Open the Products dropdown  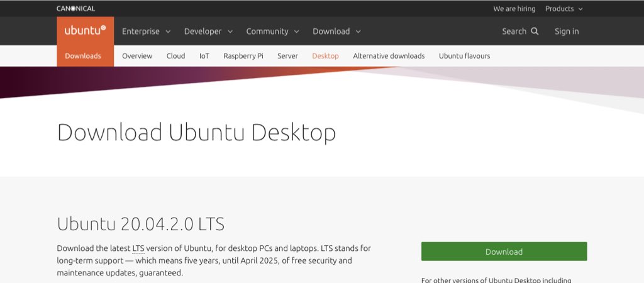point(564,9)
